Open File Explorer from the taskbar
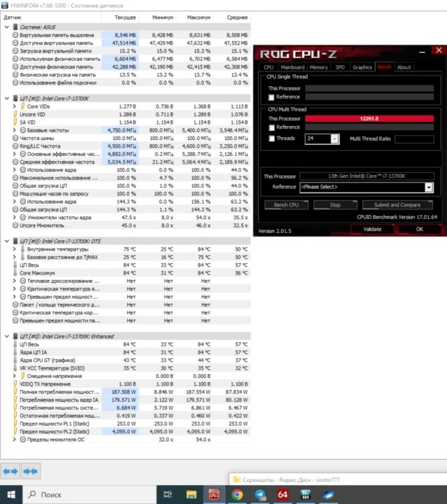 point(192,495)
